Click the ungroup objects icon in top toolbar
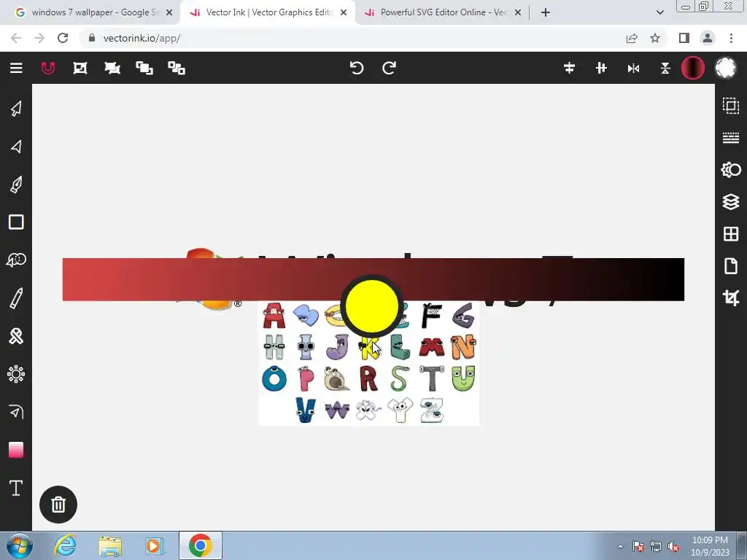This screenshot has height=560, width=747. point(112,68)
